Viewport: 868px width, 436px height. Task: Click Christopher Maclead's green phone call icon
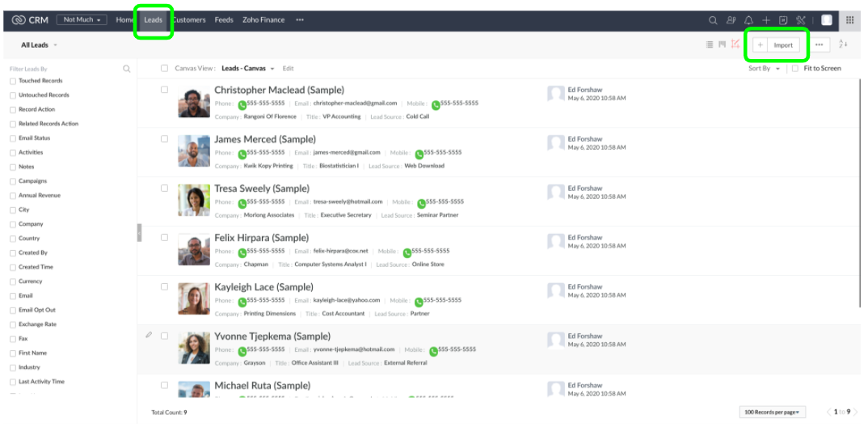pyautogui.click(x=242, y=104)
